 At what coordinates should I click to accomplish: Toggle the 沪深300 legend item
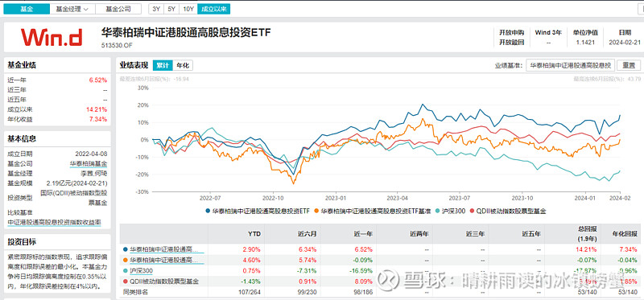click(452, 211)
